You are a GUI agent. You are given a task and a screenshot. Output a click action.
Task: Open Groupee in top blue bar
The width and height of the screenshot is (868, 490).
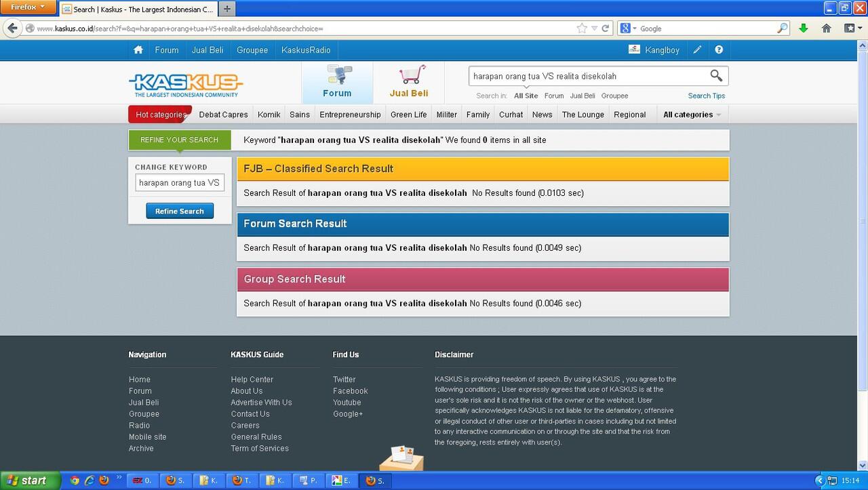click(x=252, y=49)
